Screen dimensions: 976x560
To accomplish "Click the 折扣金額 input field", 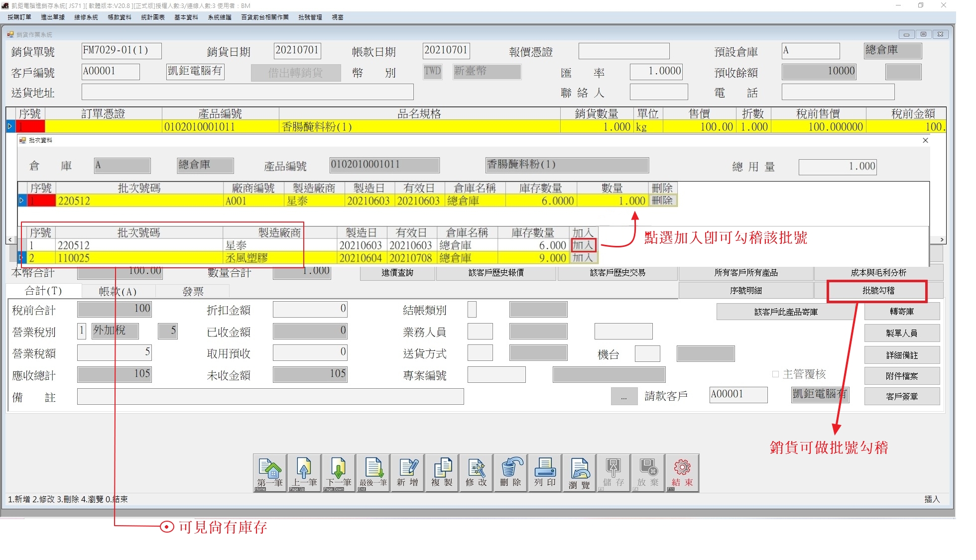I will (310, 309).
